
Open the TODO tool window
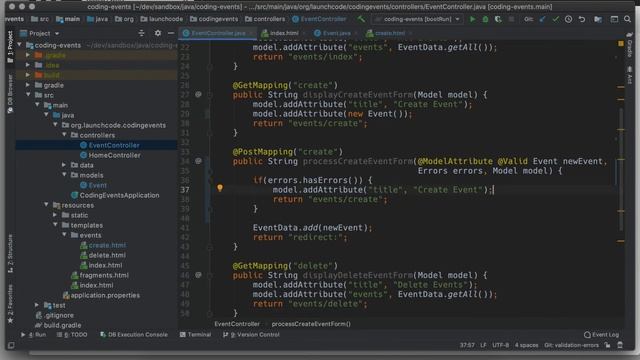coord(72,335)
